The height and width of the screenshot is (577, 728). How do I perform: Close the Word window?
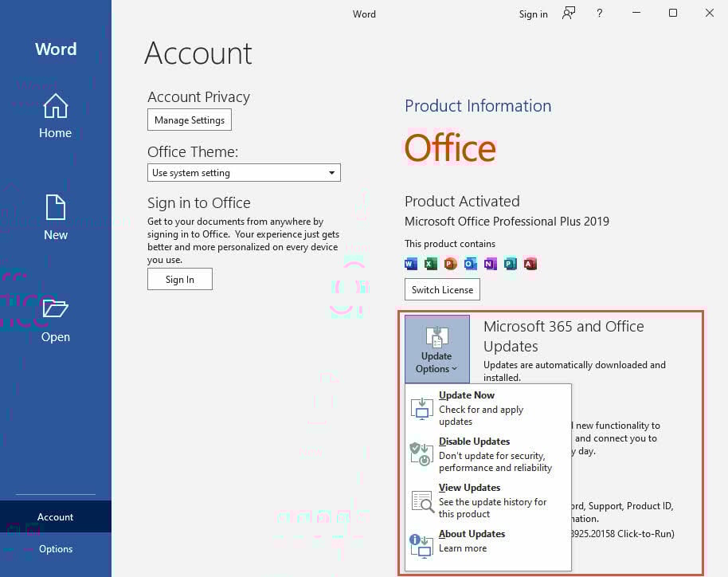pyautogui.click(x=710, y=13)
